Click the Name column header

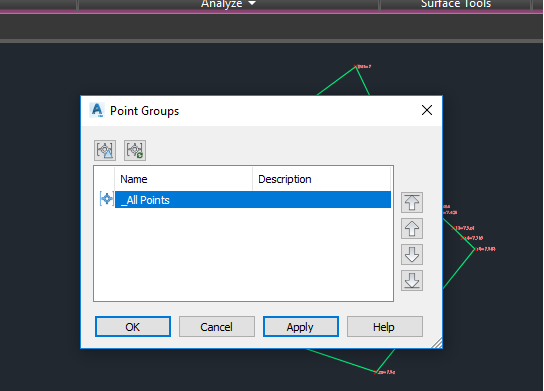tap(183, 179)
